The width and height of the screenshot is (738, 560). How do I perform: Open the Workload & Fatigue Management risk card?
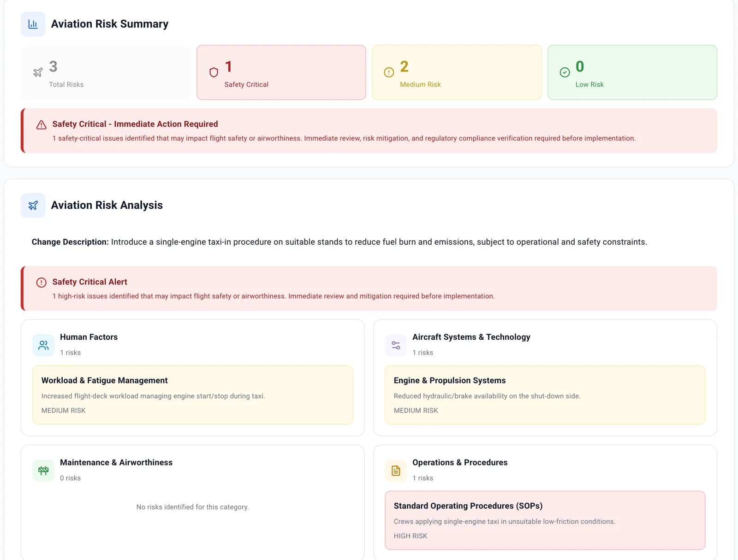[193, 395]
